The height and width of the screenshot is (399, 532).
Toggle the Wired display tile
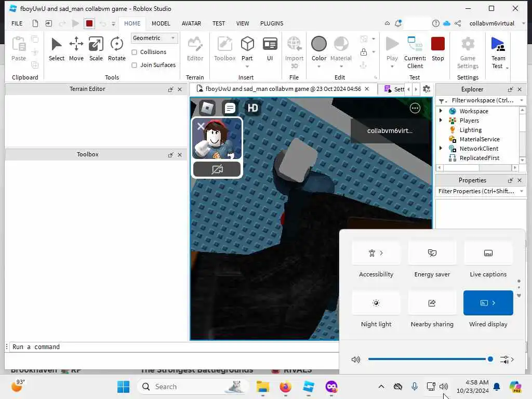(488, 303)
